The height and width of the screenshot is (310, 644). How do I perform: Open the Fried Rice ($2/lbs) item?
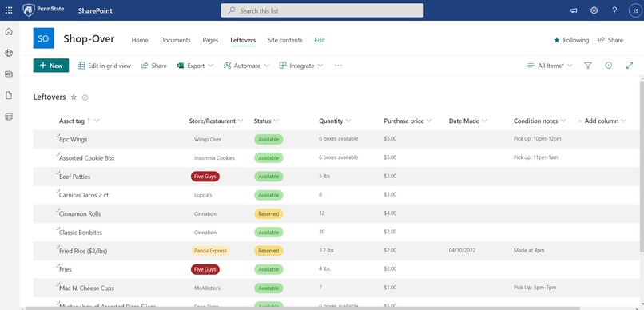point(83,251)
